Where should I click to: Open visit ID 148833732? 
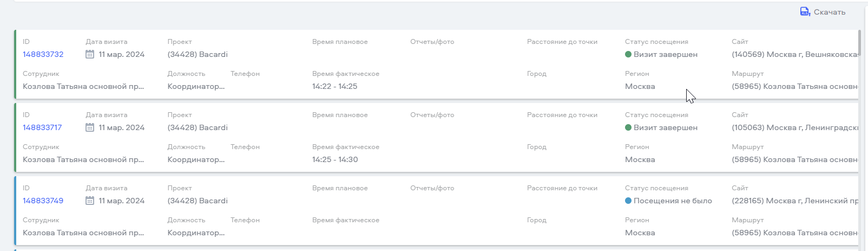pos(43,54)
